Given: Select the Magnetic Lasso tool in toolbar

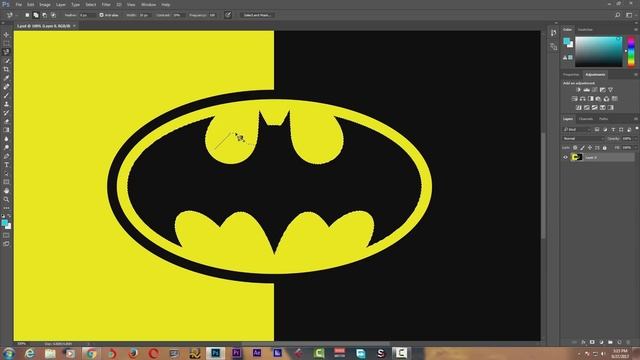Looking at the screenshot, I should (x=6, y=52).
